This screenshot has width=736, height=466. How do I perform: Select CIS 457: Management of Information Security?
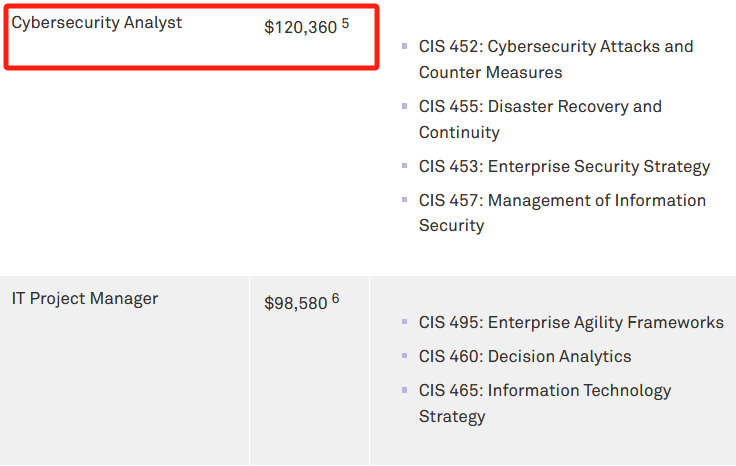click(x=562, y=213)
